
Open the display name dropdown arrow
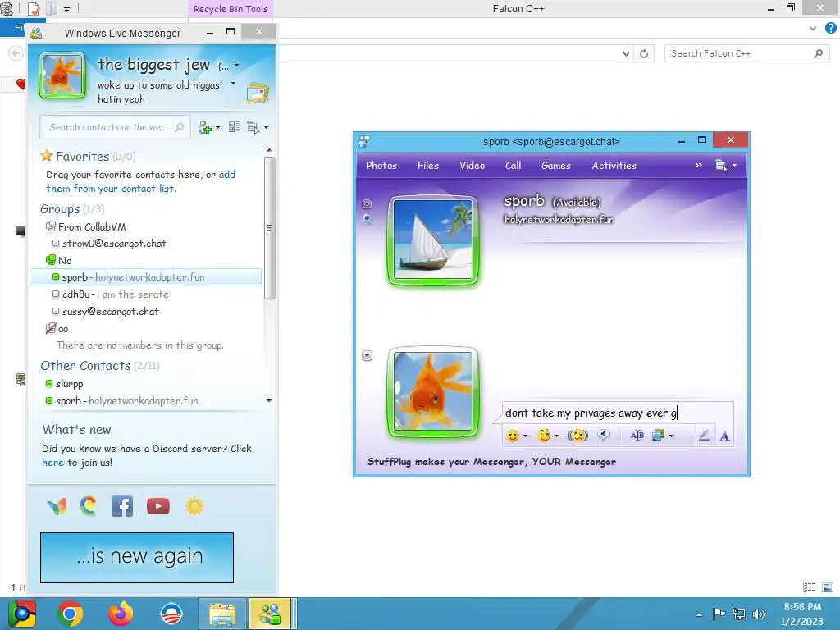click(x=236, y=66)
